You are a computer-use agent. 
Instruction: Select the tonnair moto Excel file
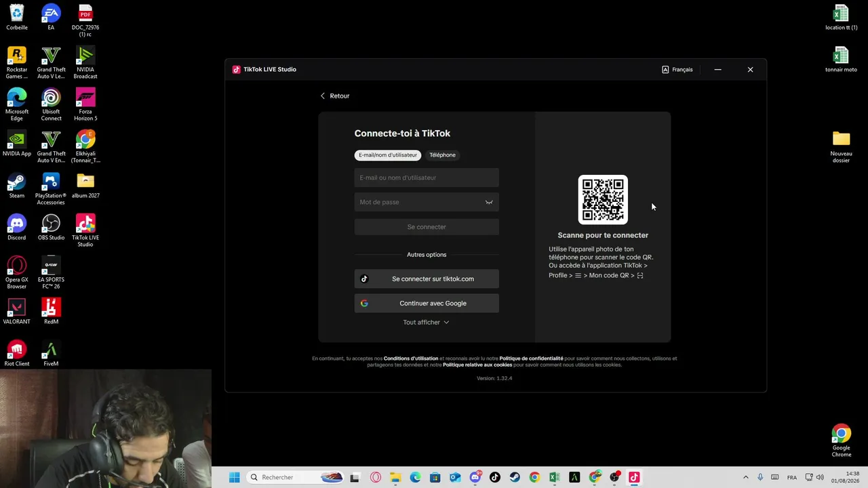(x=841, y=60)
